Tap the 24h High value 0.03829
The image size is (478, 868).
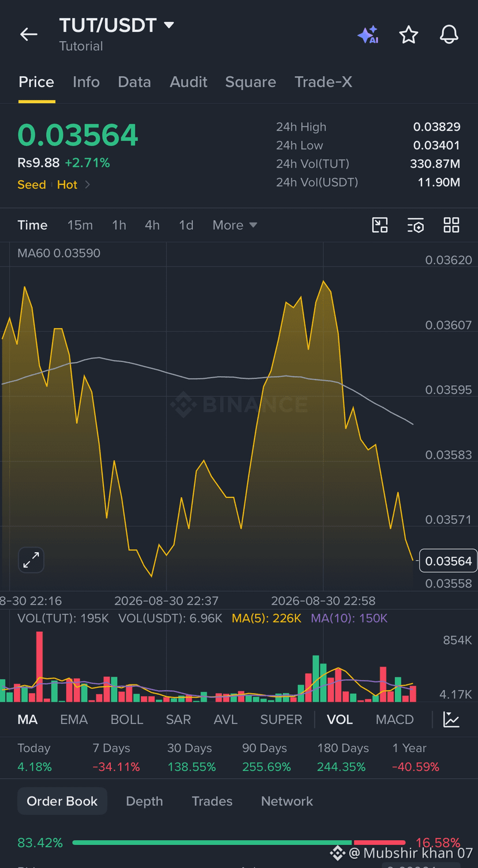pyautogui.click(x=436, y=127)
